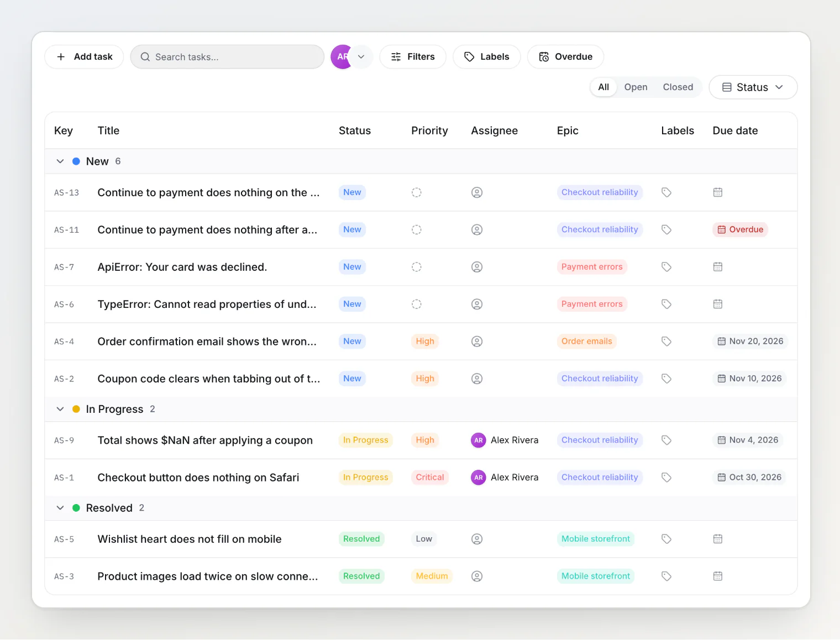The image size is (840, 640).
Task: Click the Low priority badge for AS-5
Action: click(x=424, y=539)
